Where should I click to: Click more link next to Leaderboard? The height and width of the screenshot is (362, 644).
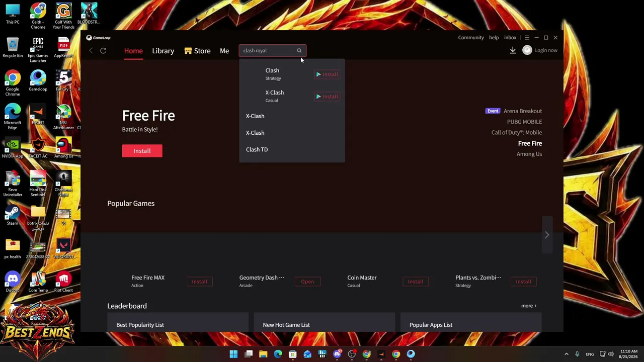(529, 306)
